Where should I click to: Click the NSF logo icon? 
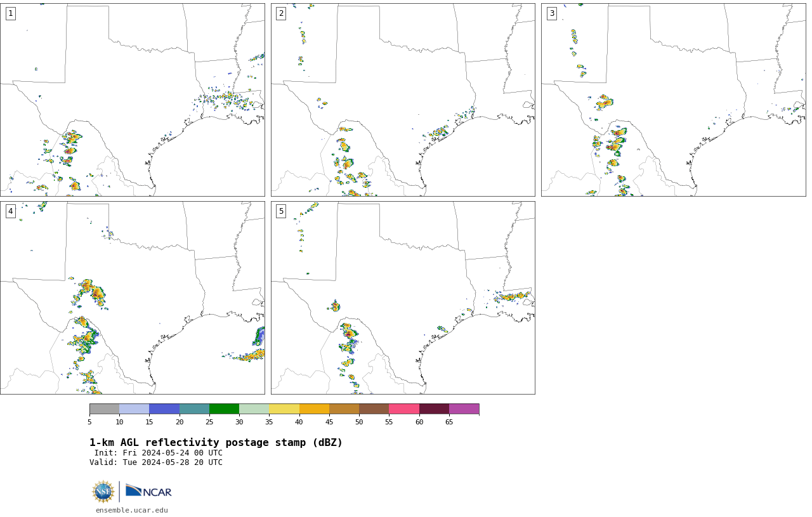pyautogui.click(x=103, y=492)
